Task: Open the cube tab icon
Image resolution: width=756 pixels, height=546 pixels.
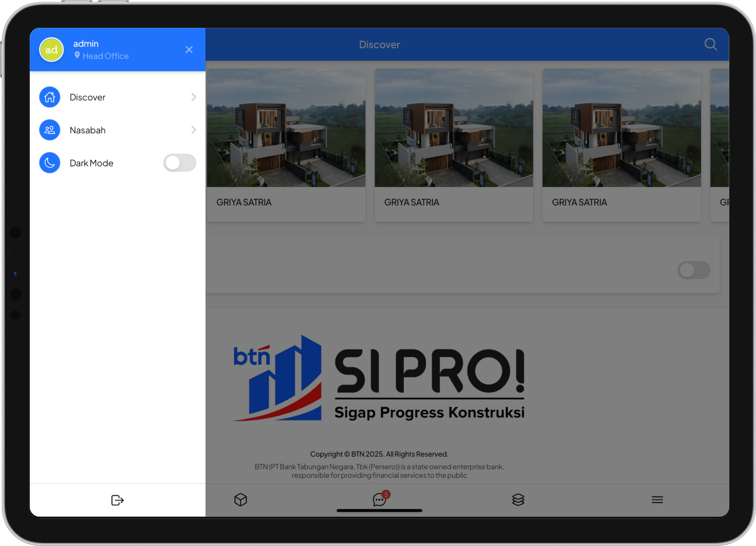Action: [241, 500]
